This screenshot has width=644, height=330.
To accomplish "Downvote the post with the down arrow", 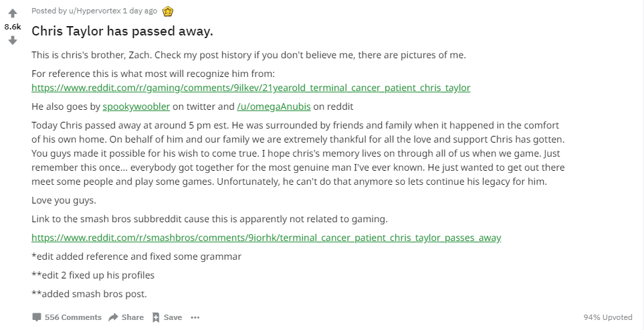I will pyautogui.click(x=12, y=41).
